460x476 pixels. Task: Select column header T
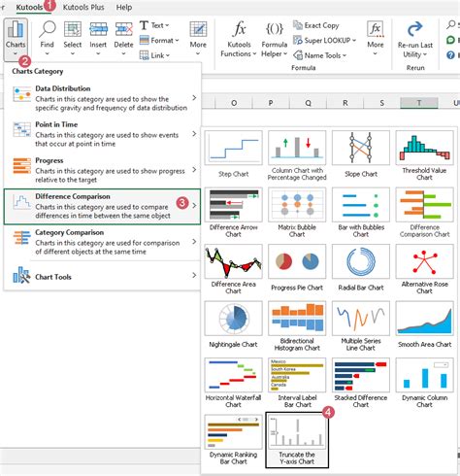click(419, 103)
